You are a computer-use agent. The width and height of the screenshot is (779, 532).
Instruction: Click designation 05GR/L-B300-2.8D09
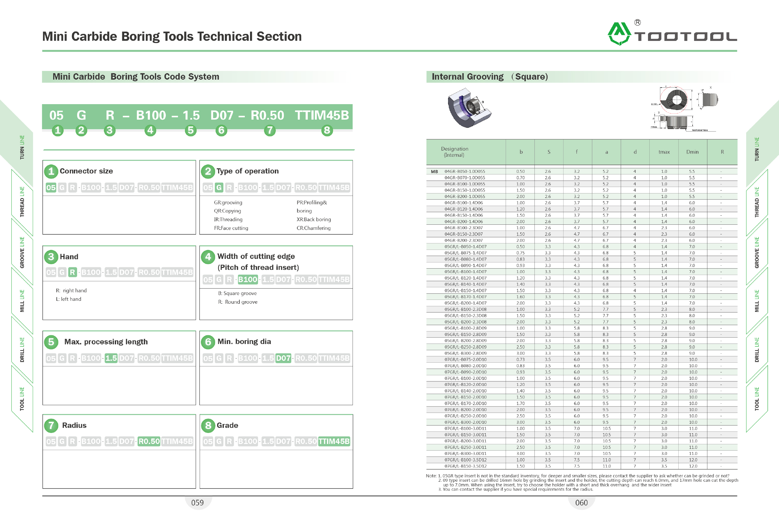click(x=465, y=353)
